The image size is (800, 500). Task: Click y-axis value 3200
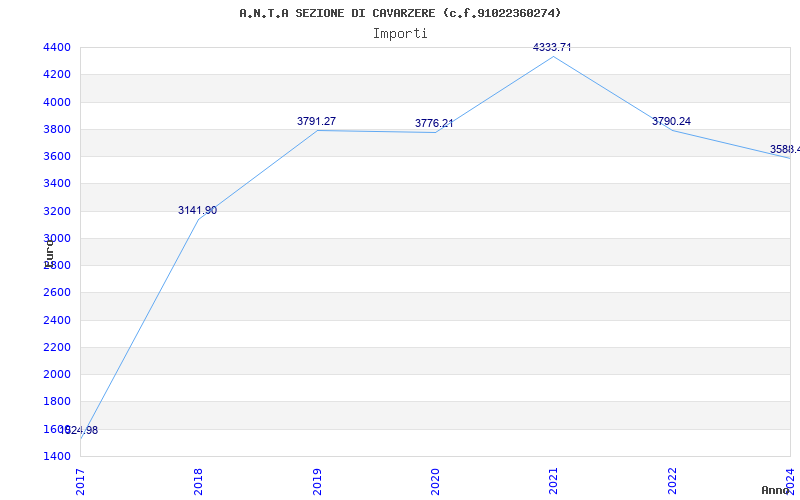(x=58, y=211)
